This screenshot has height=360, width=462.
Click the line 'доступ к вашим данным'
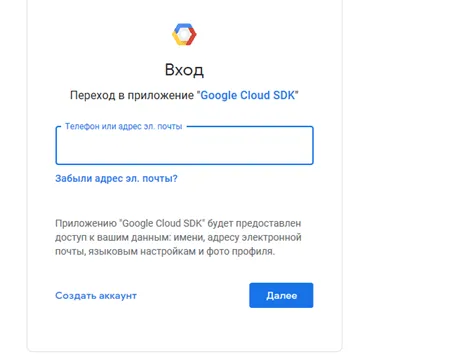click(113, 238)
